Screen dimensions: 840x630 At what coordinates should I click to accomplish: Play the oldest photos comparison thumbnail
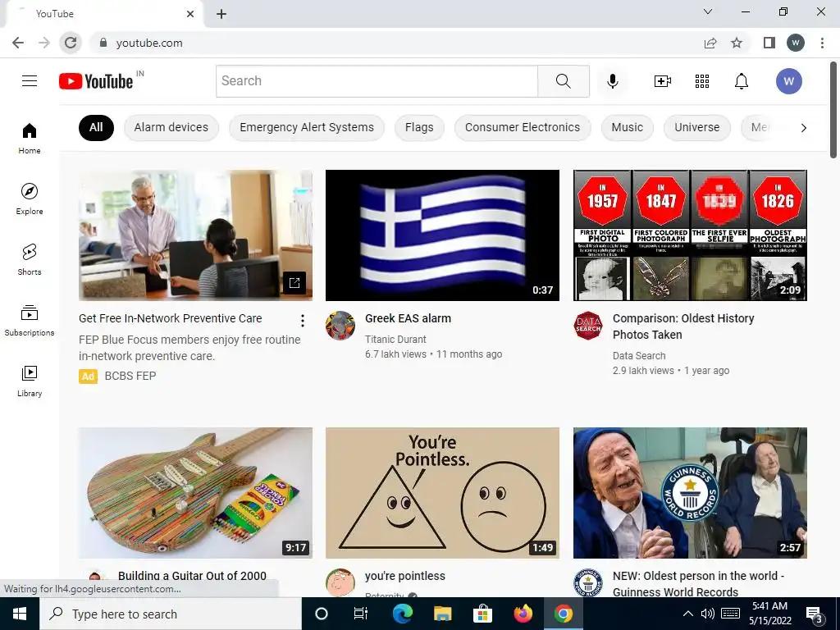click(690, 235)
